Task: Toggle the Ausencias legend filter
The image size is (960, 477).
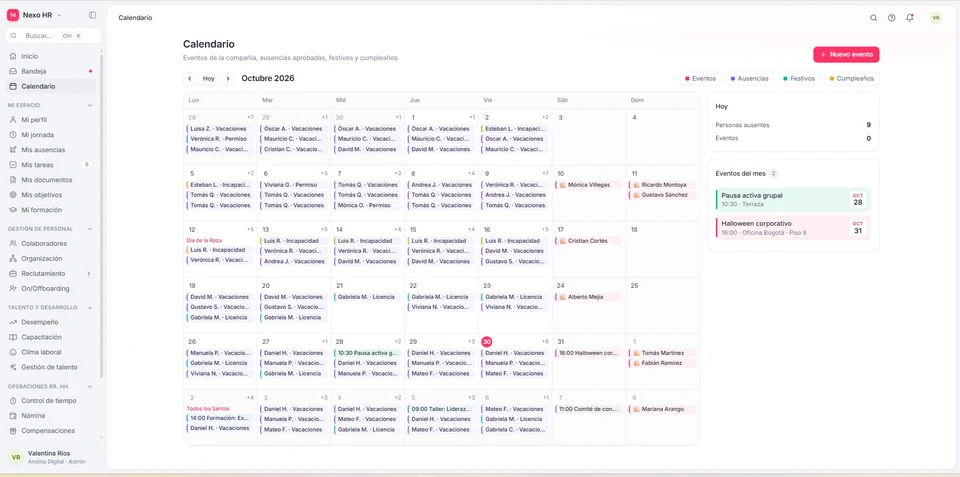Action: tap(749, 78)
